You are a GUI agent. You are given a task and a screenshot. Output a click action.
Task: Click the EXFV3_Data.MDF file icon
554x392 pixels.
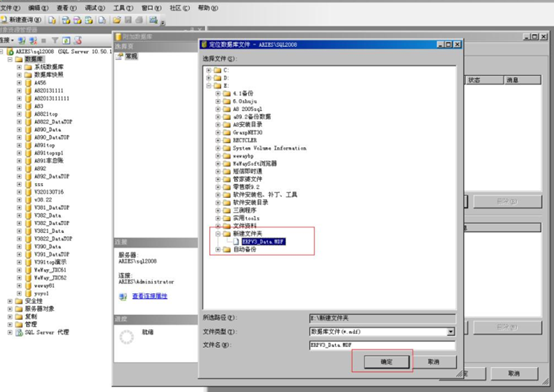(236, 242)
